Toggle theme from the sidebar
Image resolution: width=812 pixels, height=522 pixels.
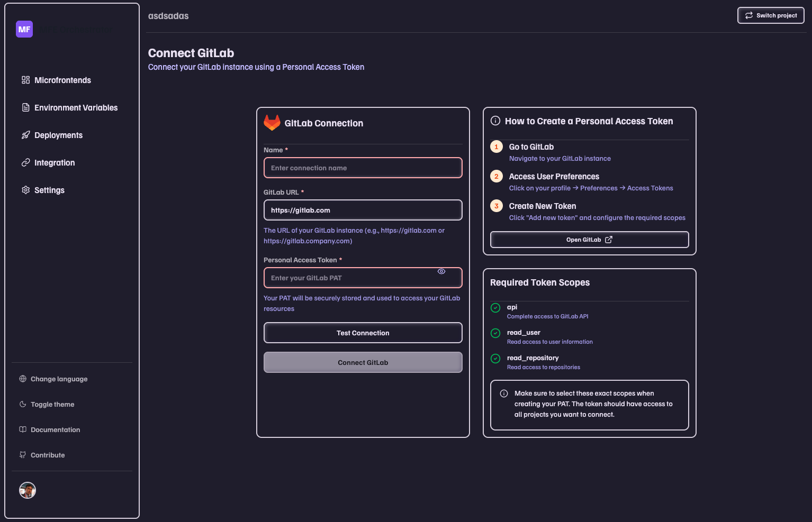coord(52,404)
